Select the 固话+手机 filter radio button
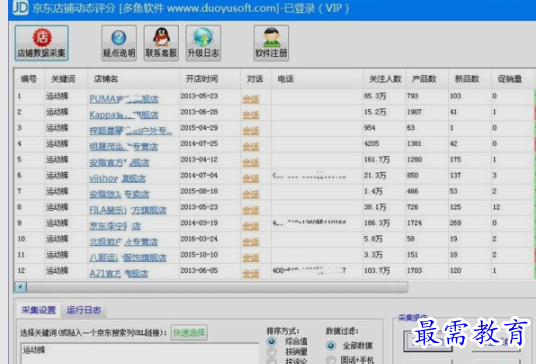This screenshot has height=364, width=536. tap(331, 360)
